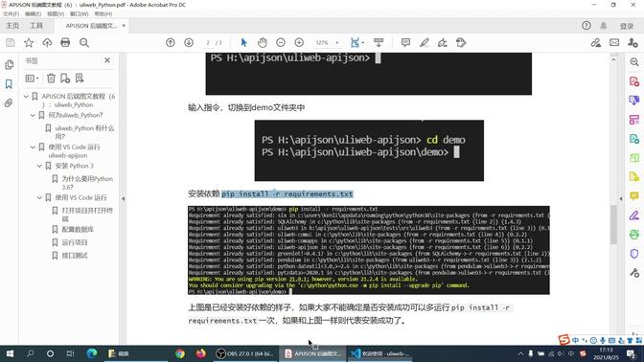This screenshot has width=644, height=362.
Task: Collapse the root APIJSON bookmark
Action: (x=26, y=97)
